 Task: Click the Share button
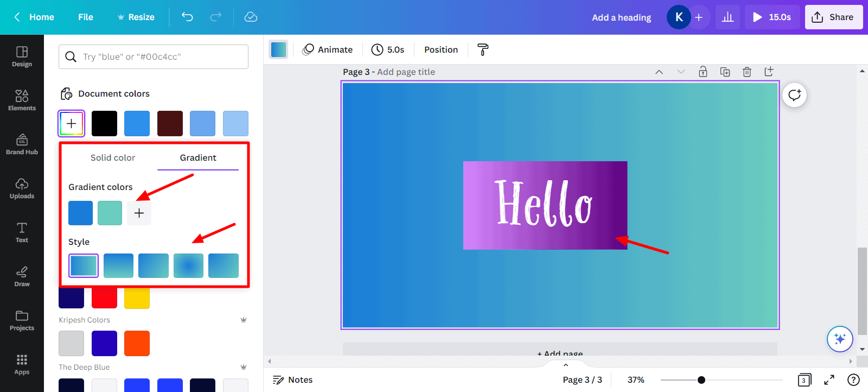[833, 17]
